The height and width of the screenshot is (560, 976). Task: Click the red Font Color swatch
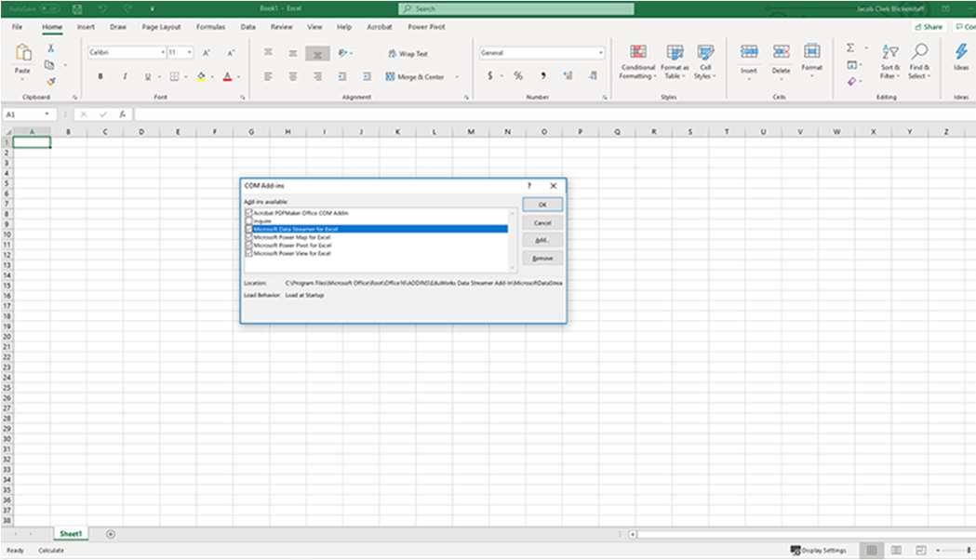point(227,76)
